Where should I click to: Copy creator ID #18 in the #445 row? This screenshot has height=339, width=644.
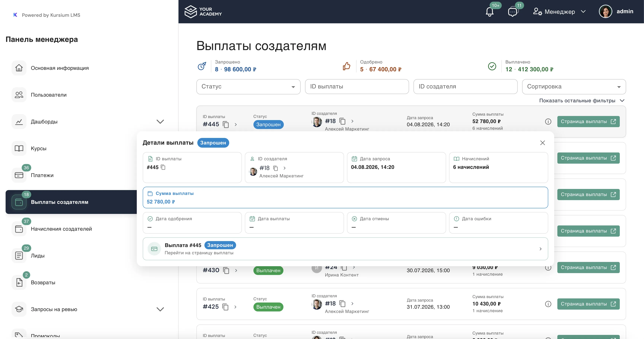pyautogui.click(x=342, y=121)
